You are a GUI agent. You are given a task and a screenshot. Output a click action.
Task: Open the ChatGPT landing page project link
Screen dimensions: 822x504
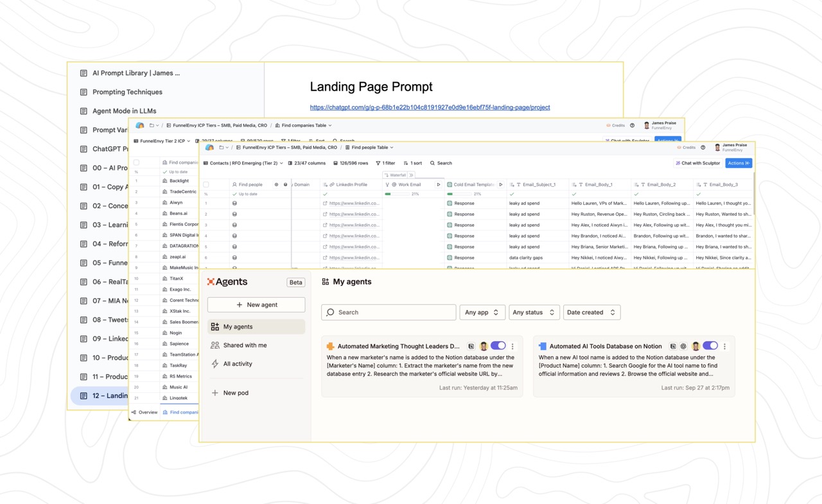430,107
